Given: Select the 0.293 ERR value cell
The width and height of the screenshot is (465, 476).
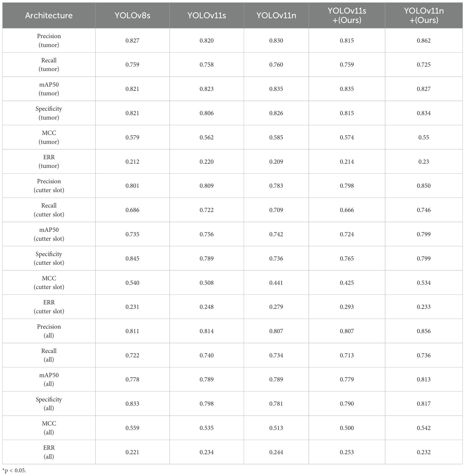Looking at the screenshot, I should [x=347, y=307].
